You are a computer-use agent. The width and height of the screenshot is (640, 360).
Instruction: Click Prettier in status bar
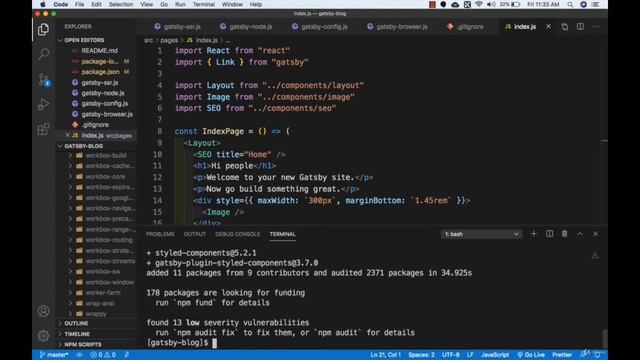(562, 355)
